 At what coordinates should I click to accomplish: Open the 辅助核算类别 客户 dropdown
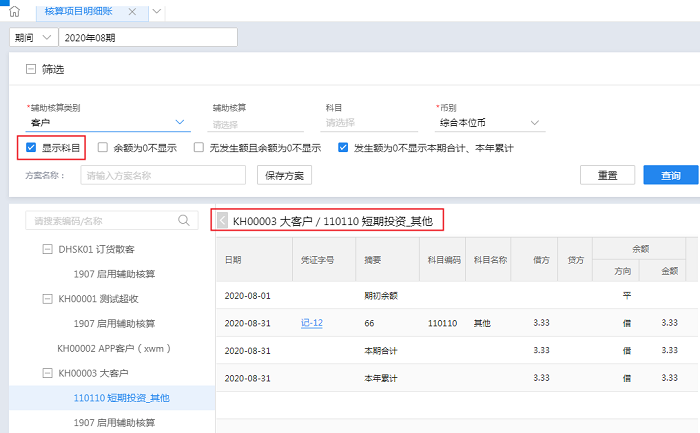click(x=180, y=123)
